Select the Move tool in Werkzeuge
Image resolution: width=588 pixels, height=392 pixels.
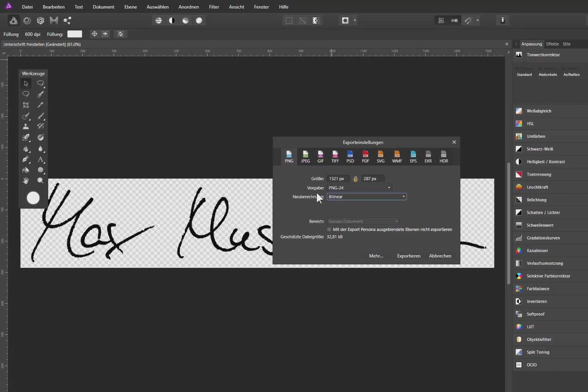coord(26,83)
